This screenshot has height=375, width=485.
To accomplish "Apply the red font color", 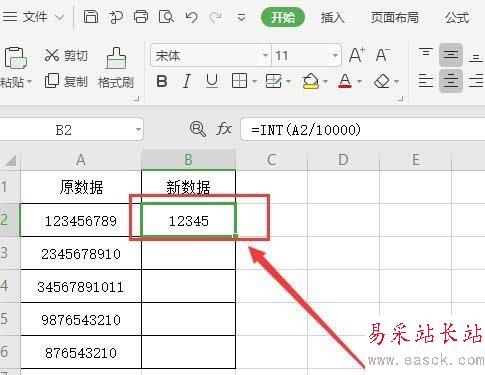I will tap(345, 81).
